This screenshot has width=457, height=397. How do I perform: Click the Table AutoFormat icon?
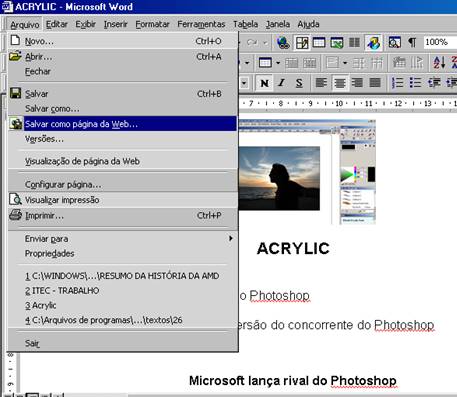399,63
